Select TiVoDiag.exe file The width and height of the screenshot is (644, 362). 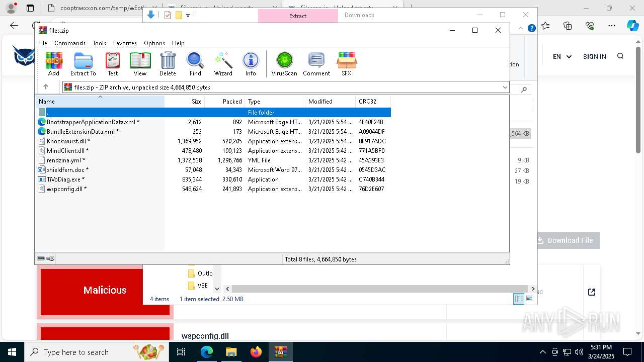coord(213,179)
